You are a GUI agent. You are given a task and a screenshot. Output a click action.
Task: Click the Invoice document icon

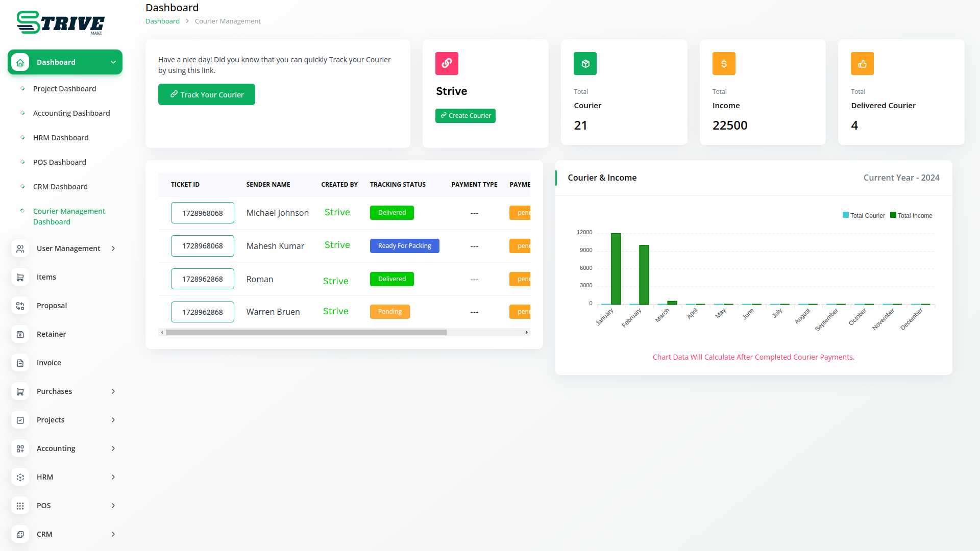click(x=20, y=363)
